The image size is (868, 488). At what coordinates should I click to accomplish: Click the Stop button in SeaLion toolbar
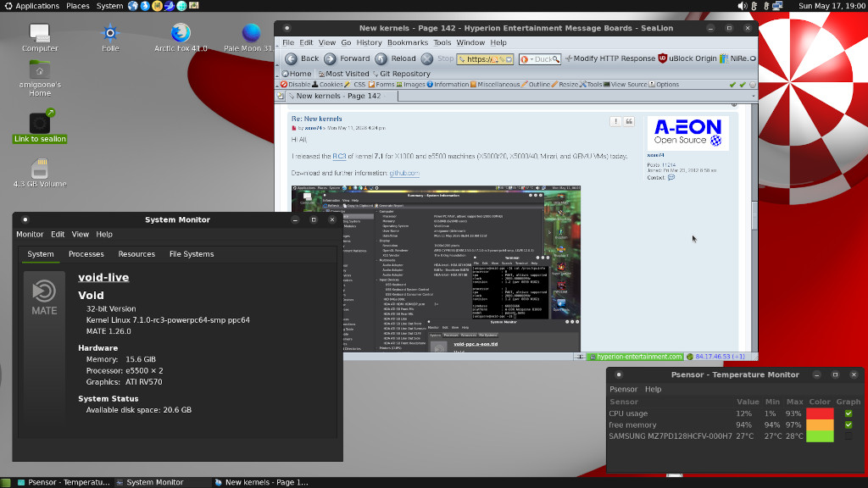point(437,58)
